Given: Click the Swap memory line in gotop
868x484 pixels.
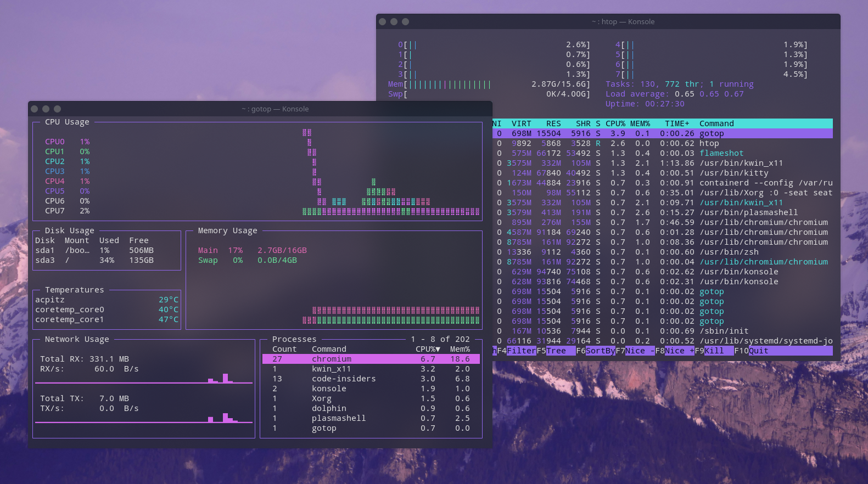Looking at the screenshot, I should click(248, 260).
